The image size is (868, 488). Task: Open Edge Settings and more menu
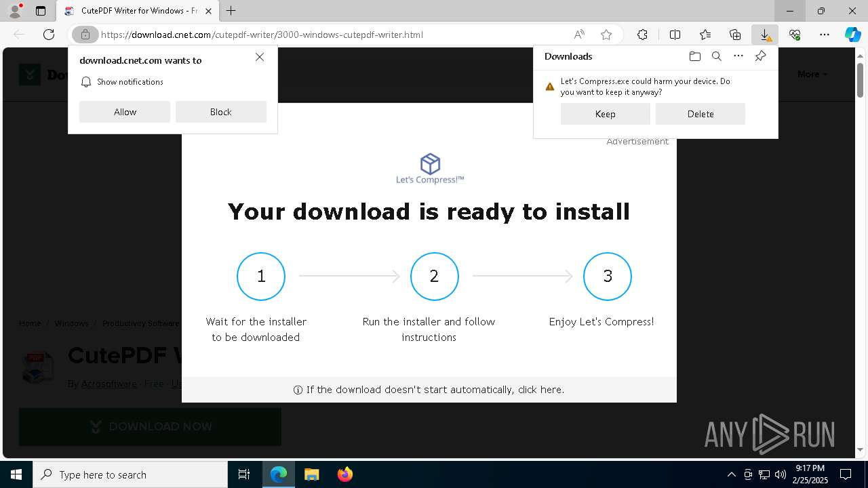[825, 35]
